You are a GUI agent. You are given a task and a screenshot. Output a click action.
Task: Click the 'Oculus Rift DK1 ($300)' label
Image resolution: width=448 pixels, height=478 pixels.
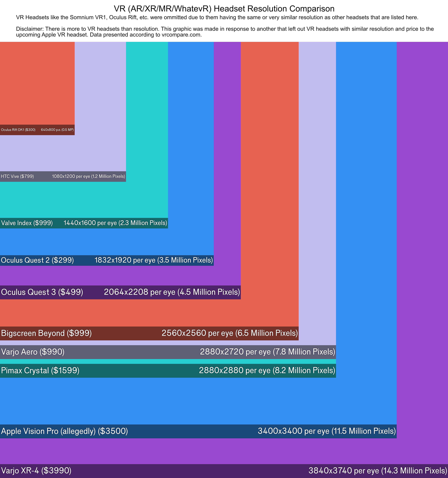(18, 130)
